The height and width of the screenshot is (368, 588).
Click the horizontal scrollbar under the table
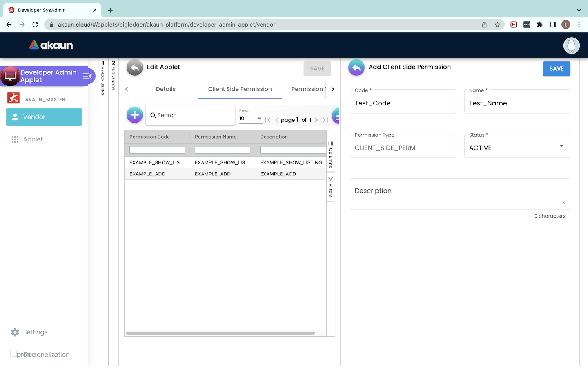point(220,333)
